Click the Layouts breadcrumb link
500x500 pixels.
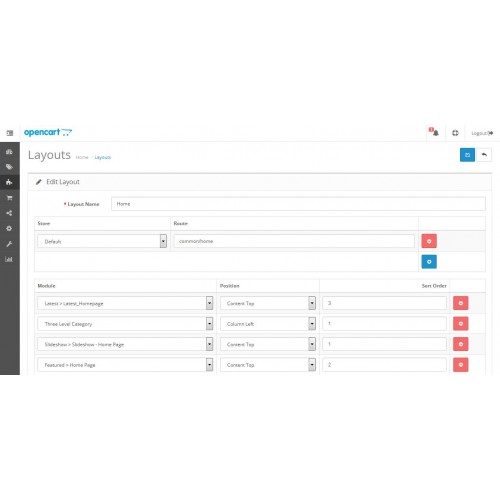[x=103, y=157]
